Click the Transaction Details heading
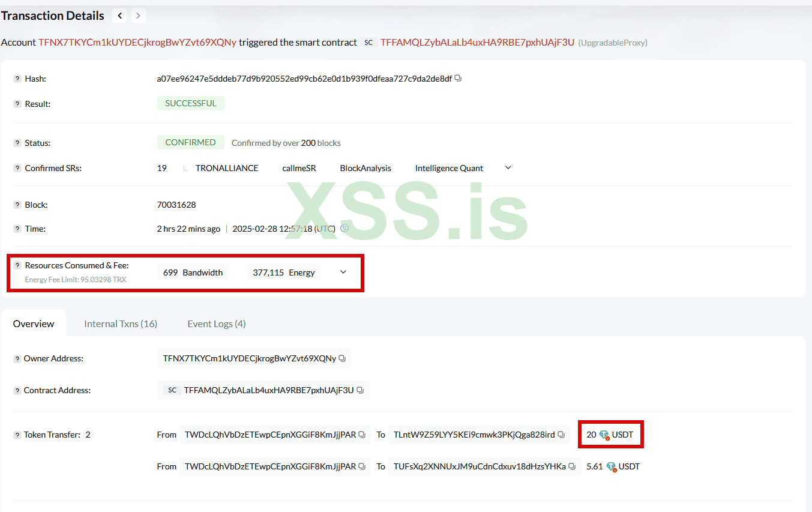The width and height of the screenshot is (812, 512). tap(53, 16)
